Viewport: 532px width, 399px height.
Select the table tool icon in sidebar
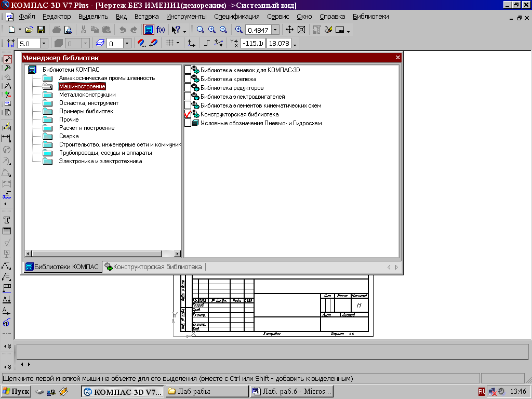[6, 231]
